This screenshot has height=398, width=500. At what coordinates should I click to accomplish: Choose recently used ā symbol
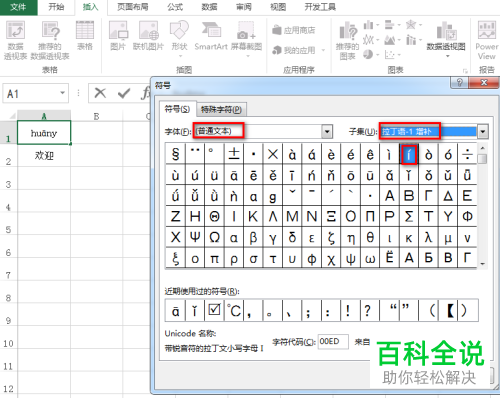[175, 310]
